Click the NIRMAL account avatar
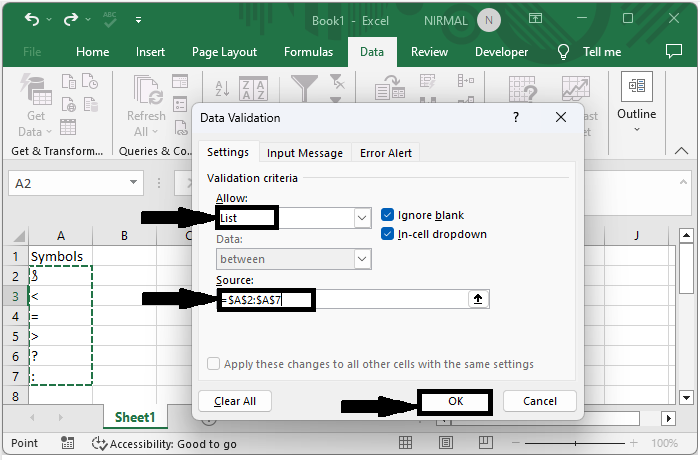 tap(489, 21)
